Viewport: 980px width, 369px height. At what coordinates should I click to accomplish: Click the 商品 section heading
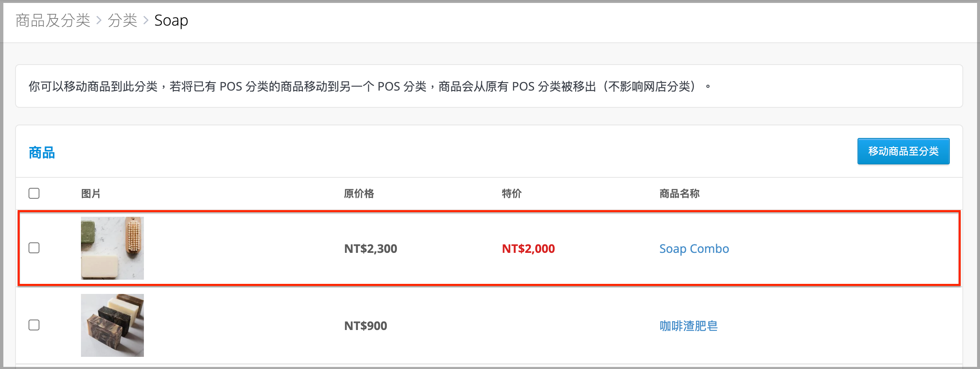42,153
